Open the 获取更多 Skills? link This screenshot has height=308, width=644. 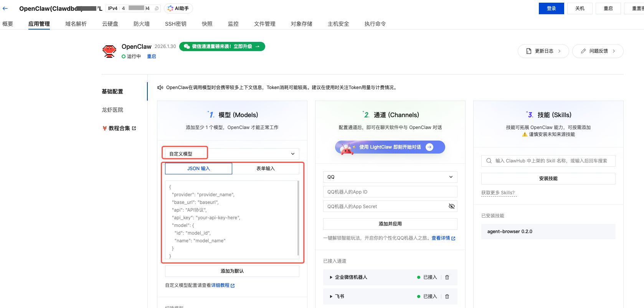[x=498, y=193]
